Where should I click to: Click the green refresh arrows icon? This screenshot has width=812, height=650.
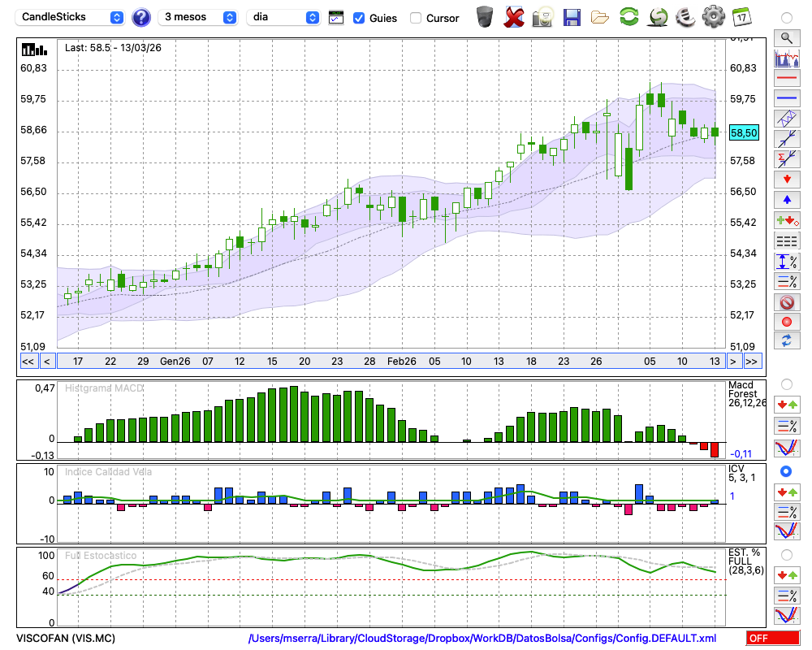click(628, 16)
